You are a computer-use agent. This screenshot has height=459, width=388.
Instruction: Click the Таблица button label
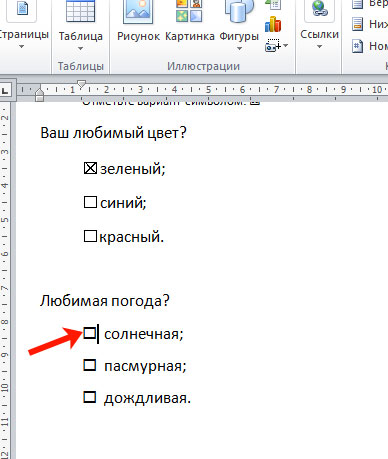point(81,36)
